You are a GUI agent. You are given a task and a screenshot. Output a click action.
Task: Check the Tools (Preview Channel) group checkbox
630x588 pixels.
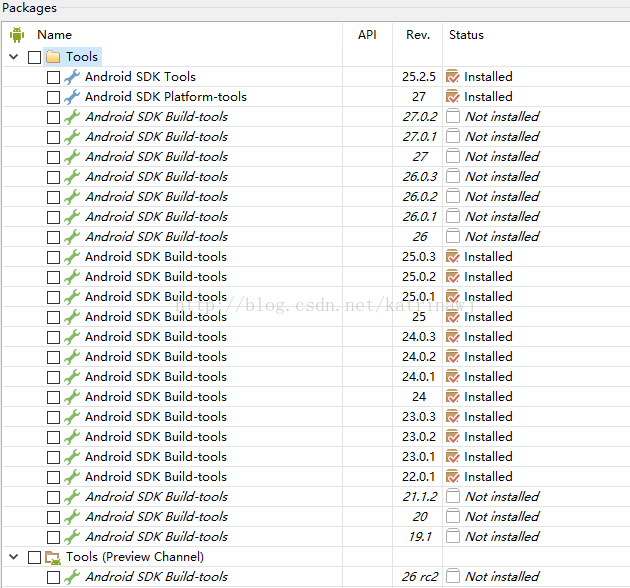[35, 557]
